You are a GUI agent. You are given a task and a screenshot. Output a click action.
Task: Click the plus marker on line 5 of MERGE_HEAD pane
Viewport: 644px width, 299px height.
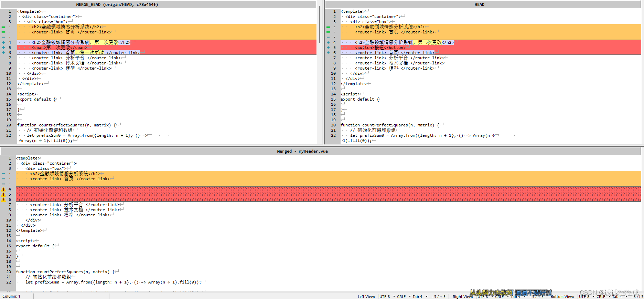[x=3, y=48]
